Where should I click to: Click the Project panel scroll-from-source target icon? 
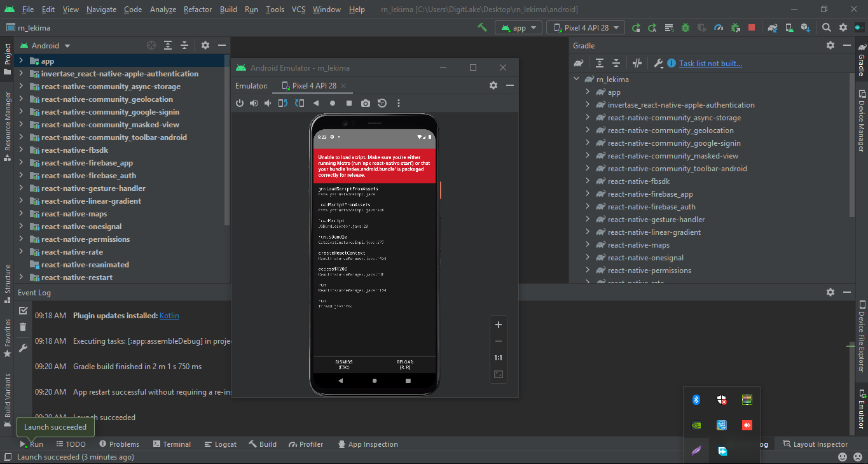(151, 45)
